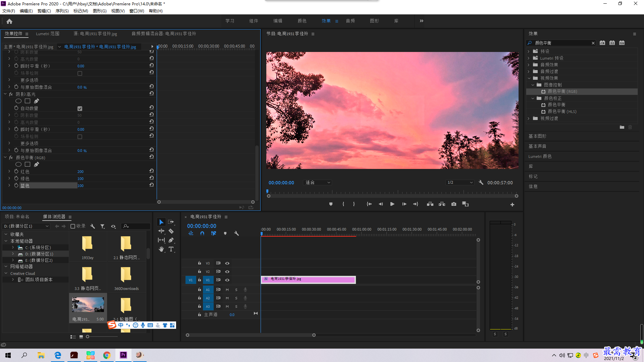Toggle 阴影/高光 effect fx switch
The height and width of the screenshot is (362, 644).
[11, 94]
